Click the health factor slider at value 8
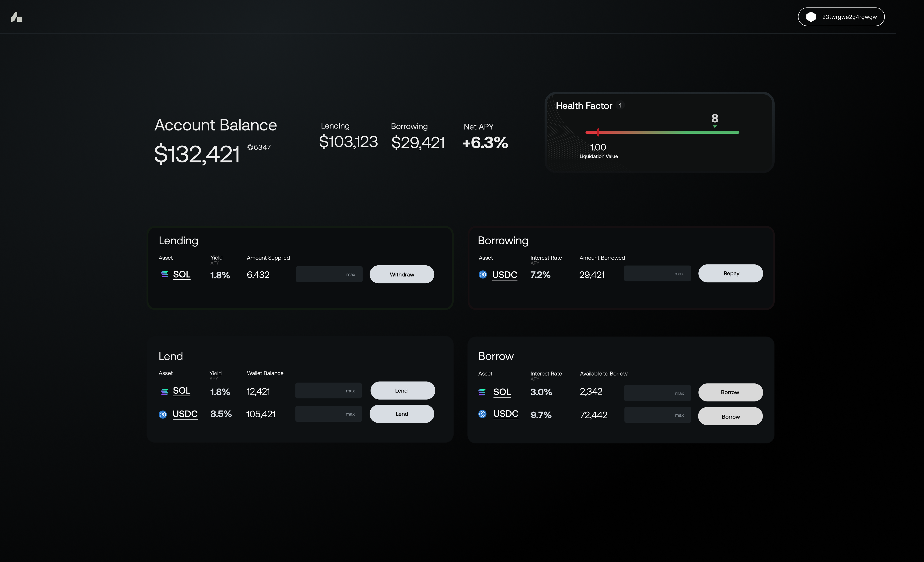The height and width of the screenshot is (562, 924). (x=715, y=132)
